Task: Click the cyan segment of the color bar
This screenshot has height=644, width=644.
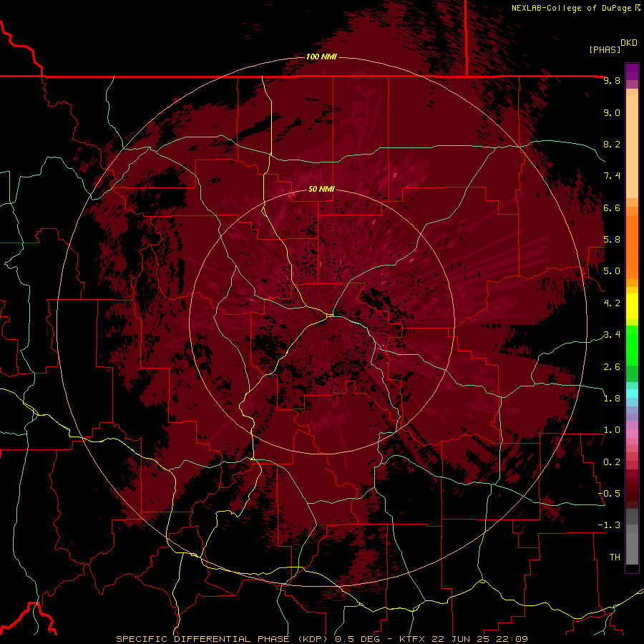Action: 632,393
